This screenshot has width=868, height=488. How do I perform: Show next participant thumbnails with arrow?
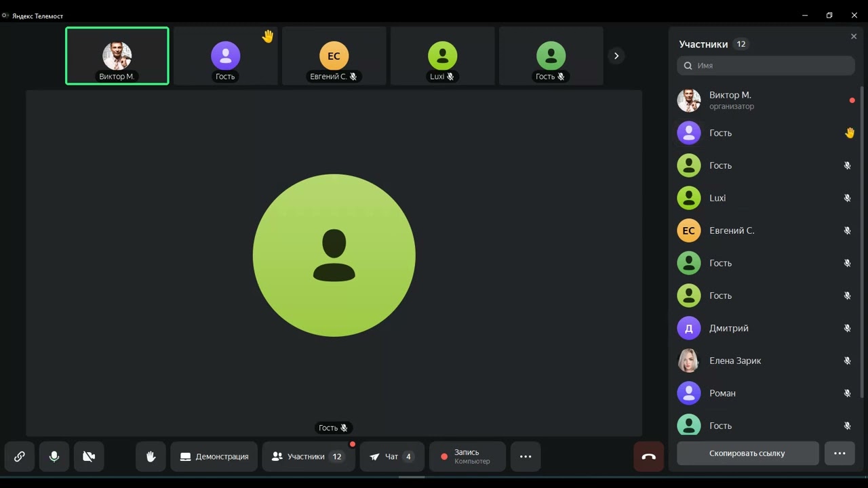616,56
